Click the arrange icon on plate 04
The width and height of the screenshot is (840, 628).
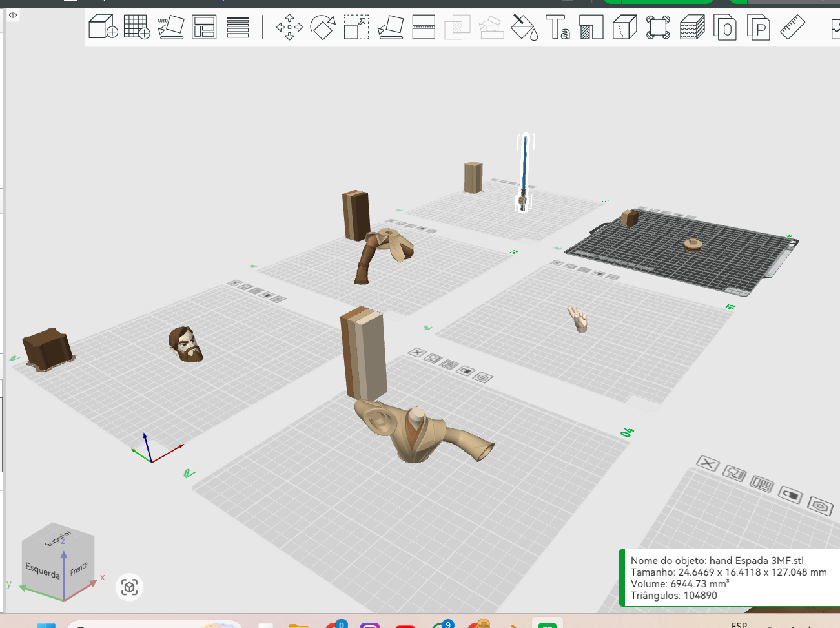click(449, 364)
